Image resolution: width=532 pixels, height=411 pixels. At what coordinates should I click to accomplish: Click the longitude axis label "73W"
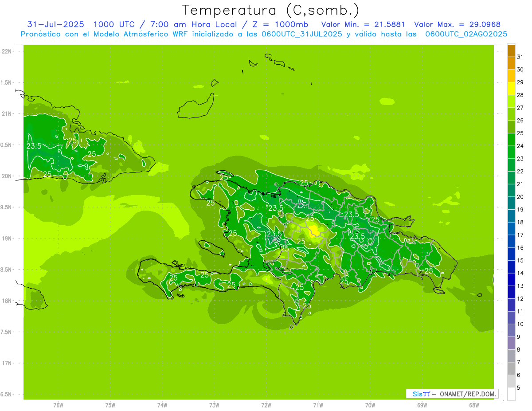(214, 405)
